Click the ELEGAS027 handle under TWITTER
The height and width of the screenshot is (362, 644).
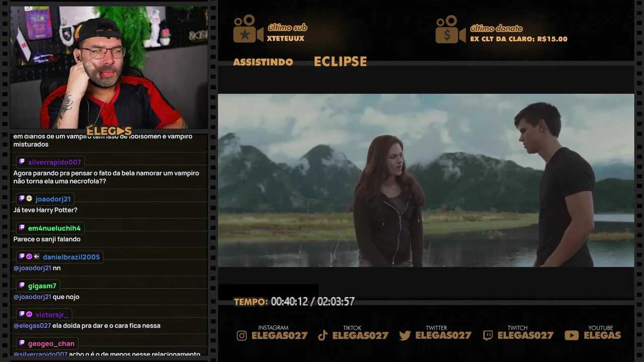(444, 335)
